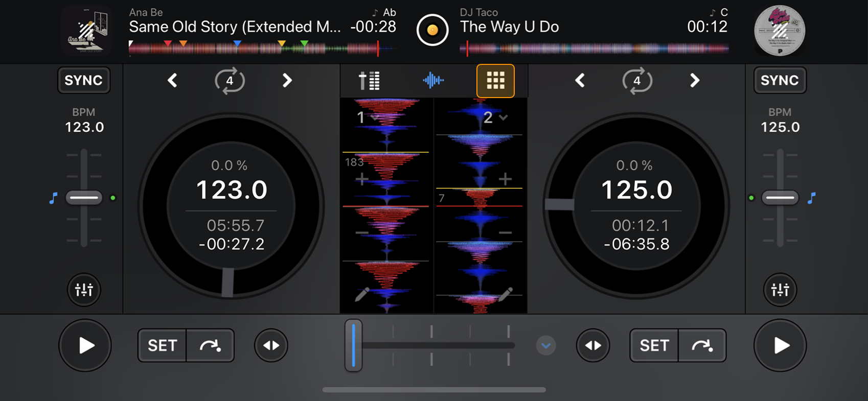Switch to the waveform view tab

tap(433, 80)
